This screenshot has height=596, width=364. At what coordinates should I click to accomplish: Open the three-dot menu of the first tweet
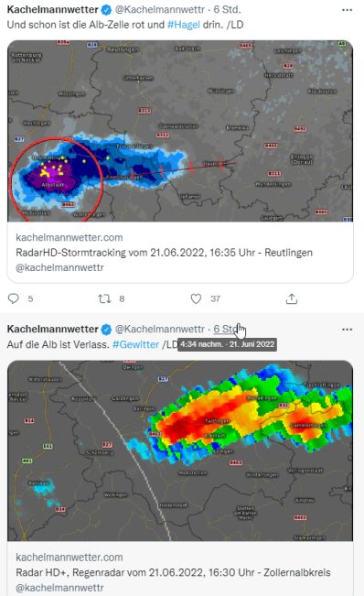tap(347, 10)
